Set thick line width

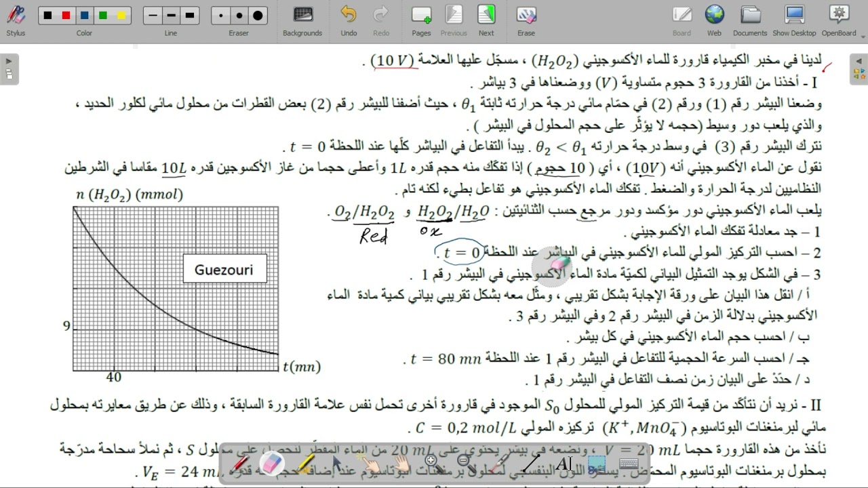[x=190, y=15]
